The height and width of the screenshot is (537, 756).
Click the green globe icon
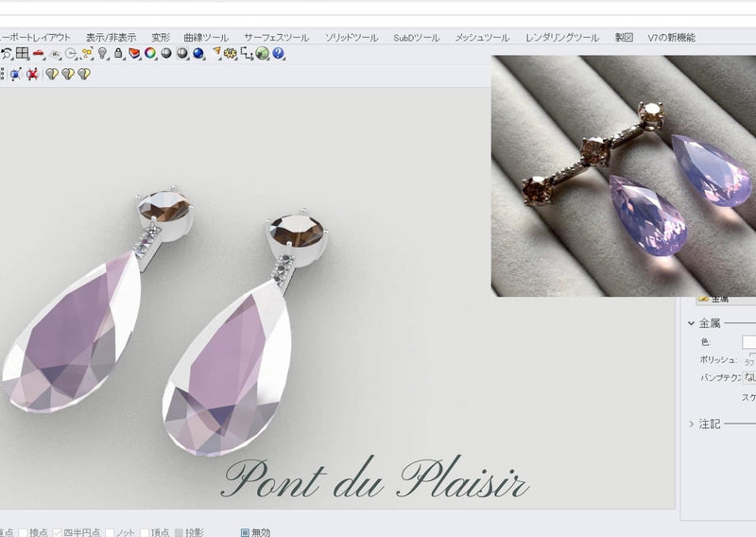263,54
